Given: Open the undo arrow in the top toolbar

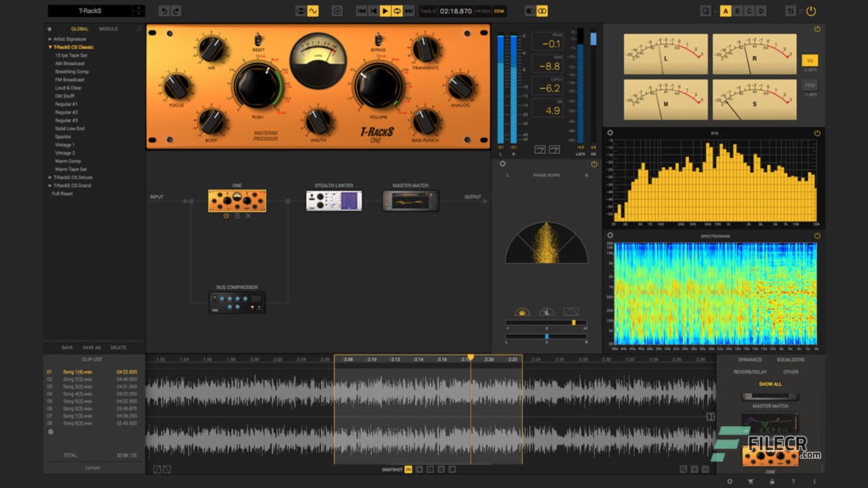Looking at the screenshot, I should tap(163, 11).
